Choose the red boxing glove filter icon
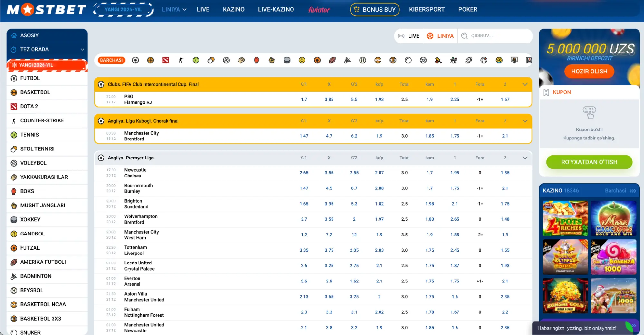This screenshot has width=644, height=335. [x=256, y=60]
